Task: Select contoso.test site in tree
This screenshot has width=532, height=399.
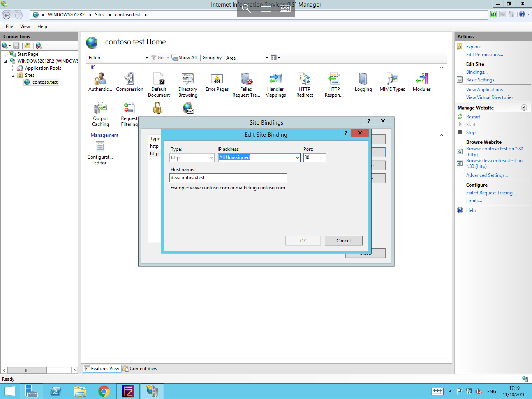Action: 45,82
